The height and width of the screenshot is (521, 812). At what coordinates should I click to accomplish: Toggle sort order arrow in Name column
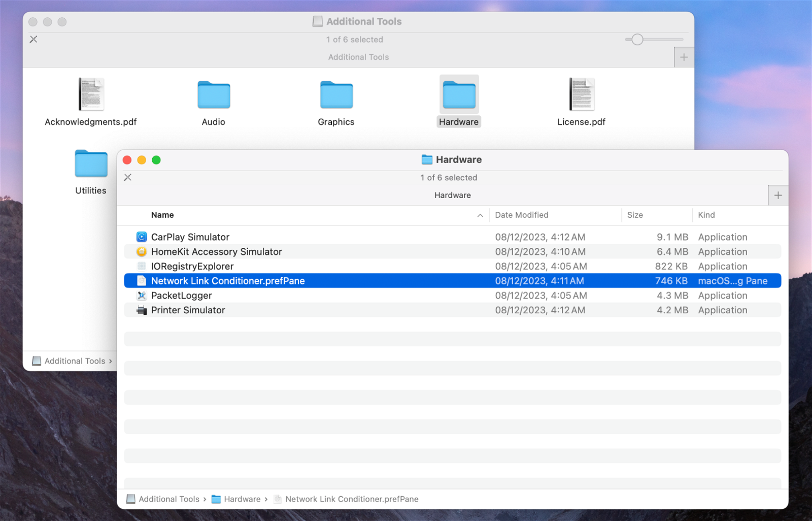click(x=480, y=215)
